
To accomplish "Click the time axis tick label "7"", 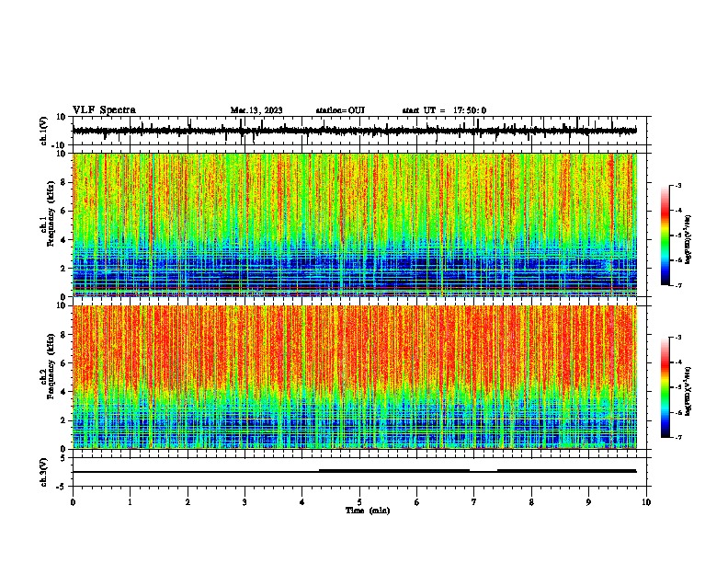I will tap(474, 502).
